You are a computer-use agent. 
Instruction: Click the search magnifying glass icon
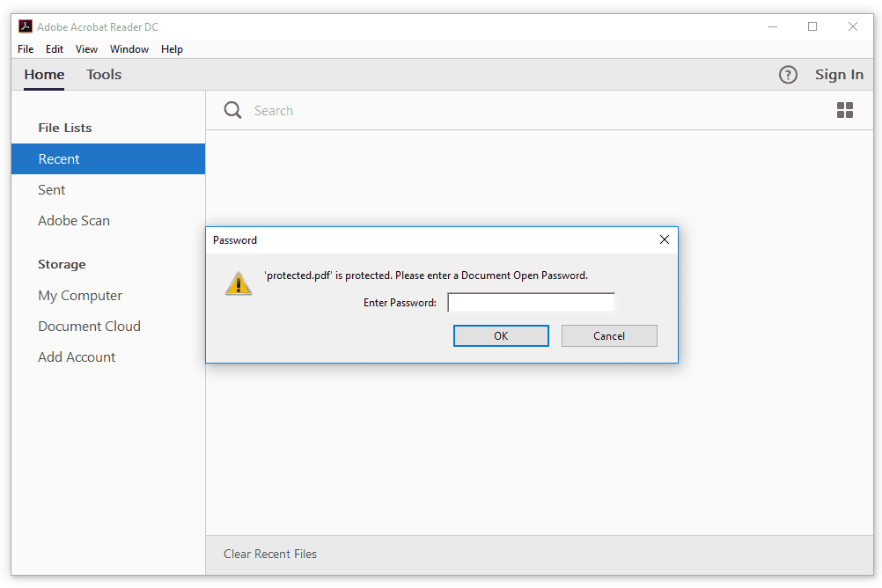232,109
